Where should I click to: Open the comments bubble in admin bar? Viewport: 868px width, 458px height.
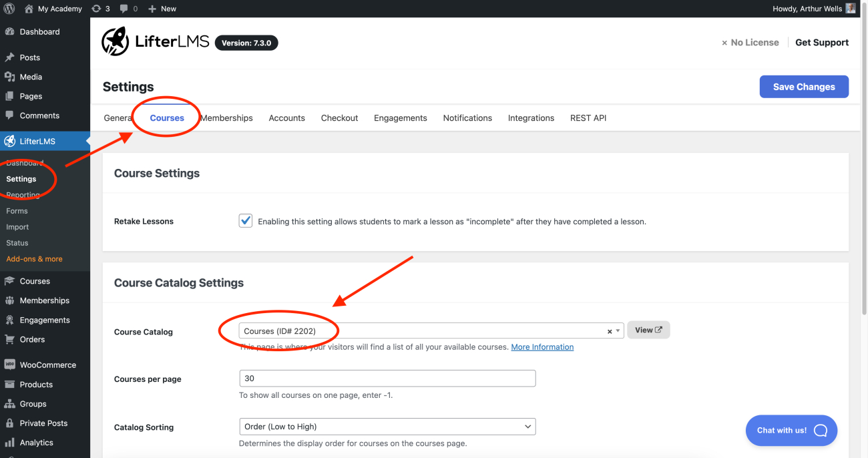point(124,9)
